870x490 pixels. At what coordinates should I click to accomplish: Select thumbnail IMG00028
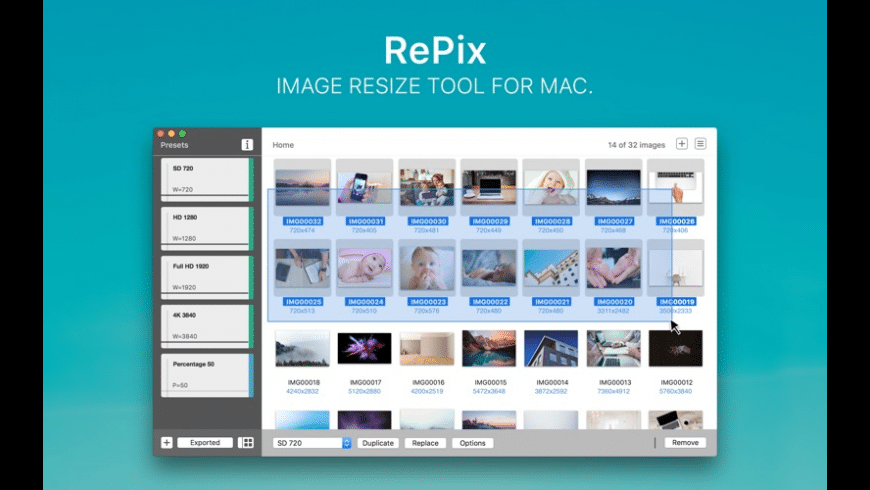[551, 188]
